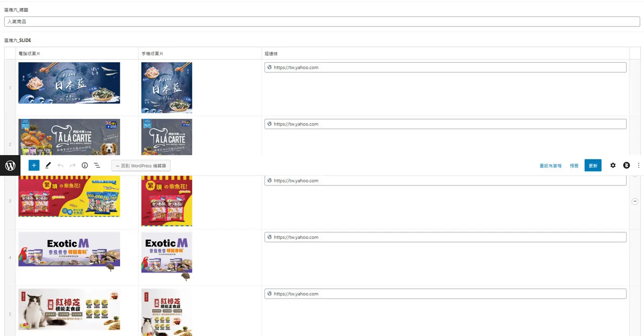This screenshot has width=644, height=336.
Task: Click 回到 WordPress 編輯器 button
Action: (141, 166)
